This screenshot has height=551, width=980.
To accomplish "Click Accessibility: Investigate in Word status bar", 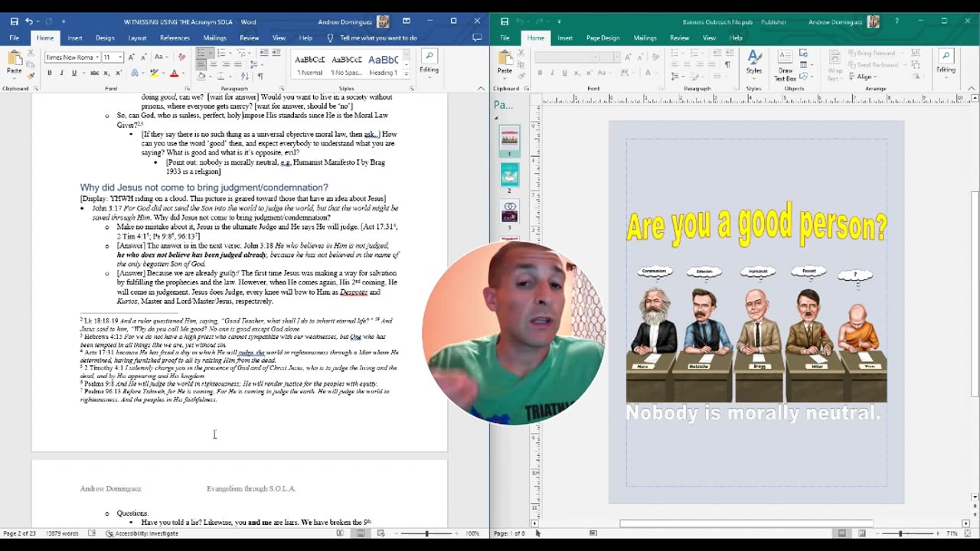I will point(142,533).
